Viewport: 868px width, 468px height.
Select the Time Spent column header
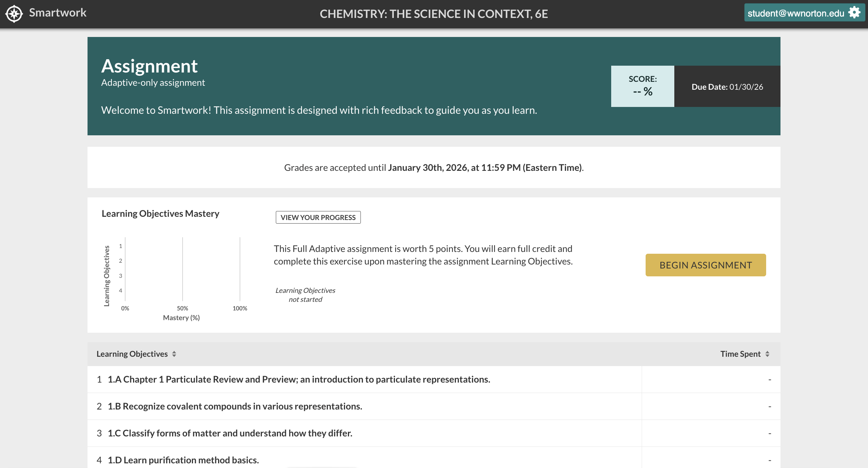point(740,354)
